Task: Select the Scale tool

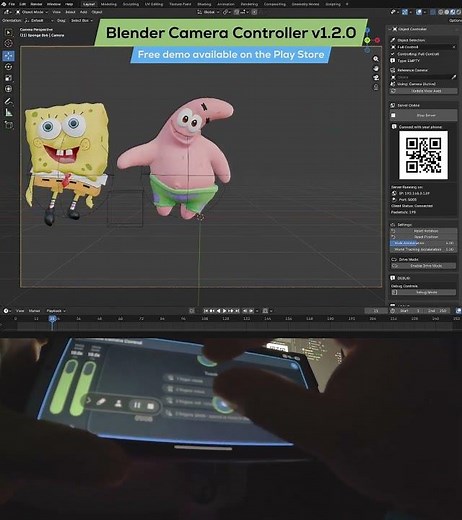Action: [9, 78]
